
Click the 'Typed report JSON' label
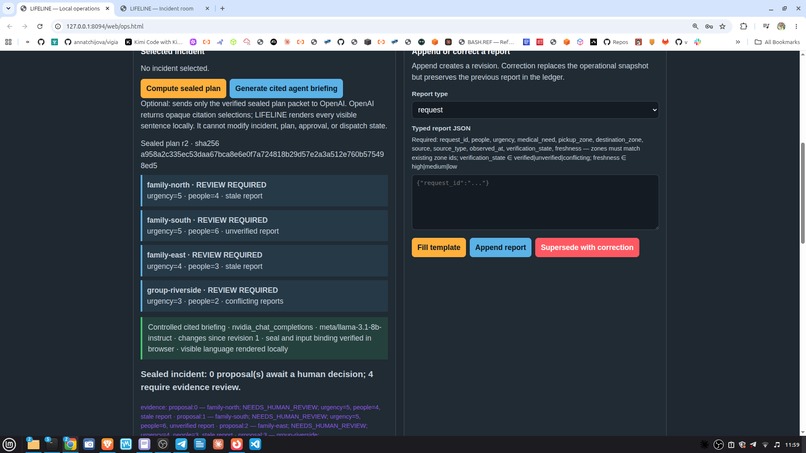click(x=441, y=129)
